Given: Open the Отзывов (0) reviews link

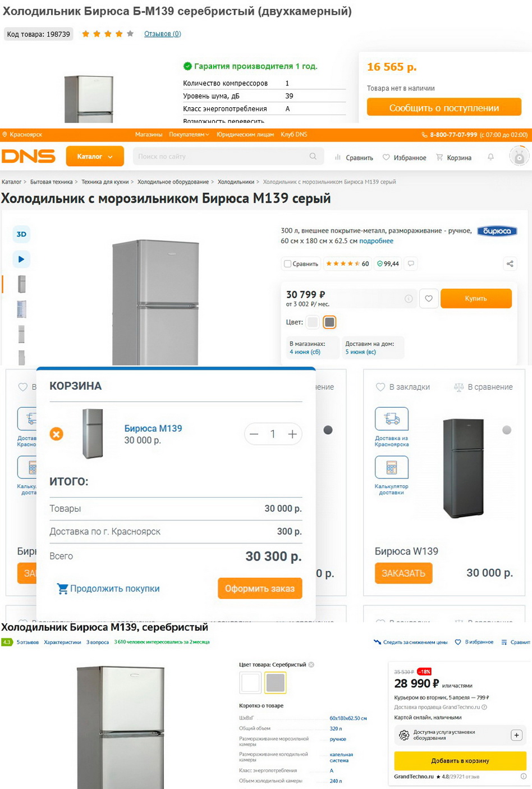Looking at the screenshot, I should click(x=162, y=34).
